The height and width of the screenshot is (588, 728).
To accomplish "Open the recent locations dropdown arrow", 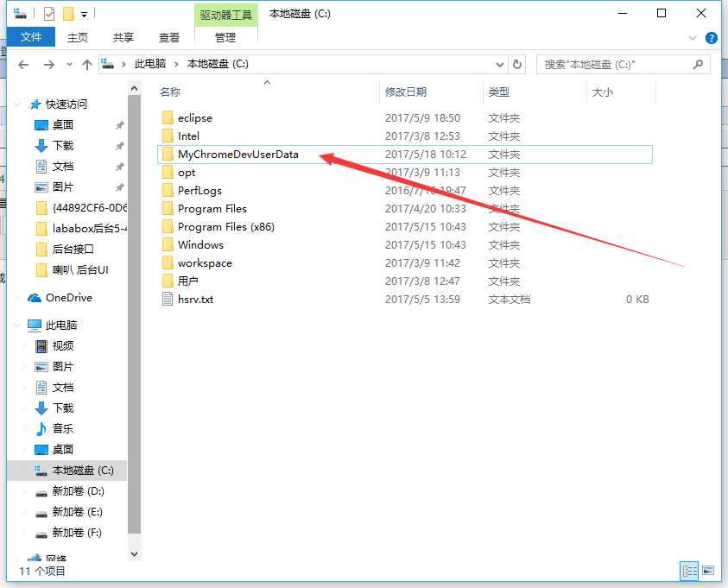I will 69,65.
